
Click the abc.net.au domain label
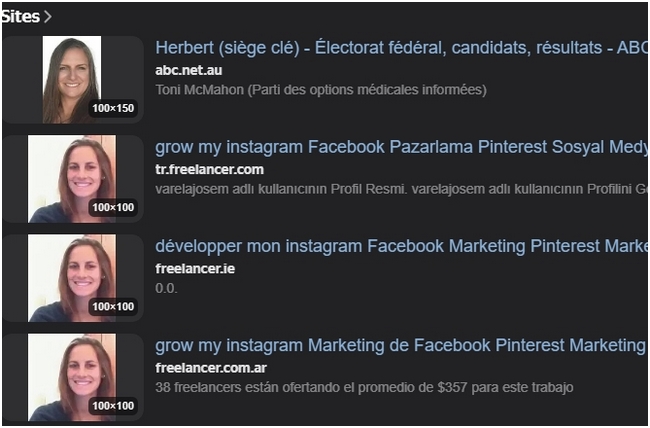(x=190, y=70)
